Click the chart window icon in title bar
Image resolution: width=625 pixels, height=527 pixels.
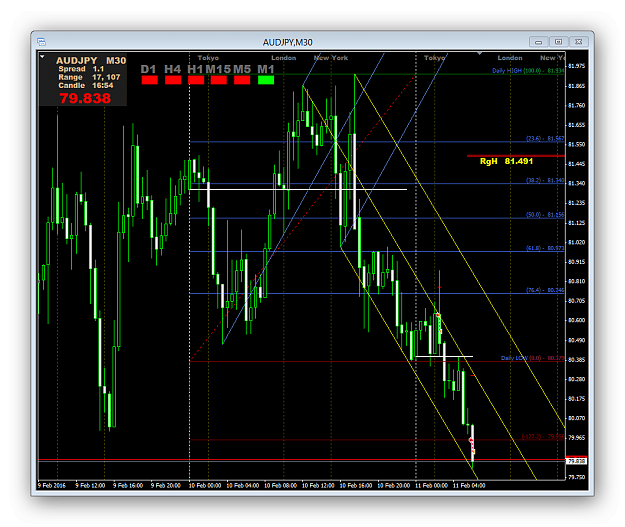click(x=41, y=42)
